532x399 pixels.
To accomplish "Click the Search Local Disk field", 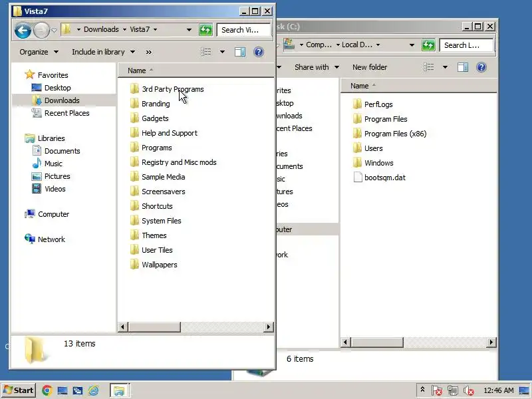I will tap(466, 45).
